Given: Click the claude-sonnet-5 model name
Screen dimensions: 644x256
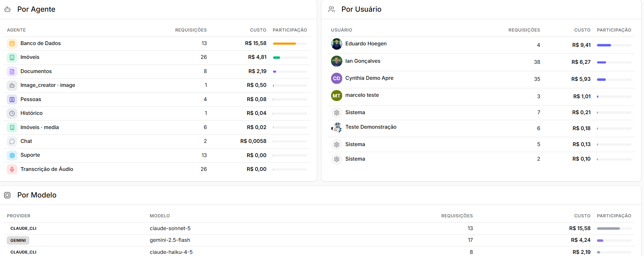Looking at the screenshot, I should tap(170, 228).
